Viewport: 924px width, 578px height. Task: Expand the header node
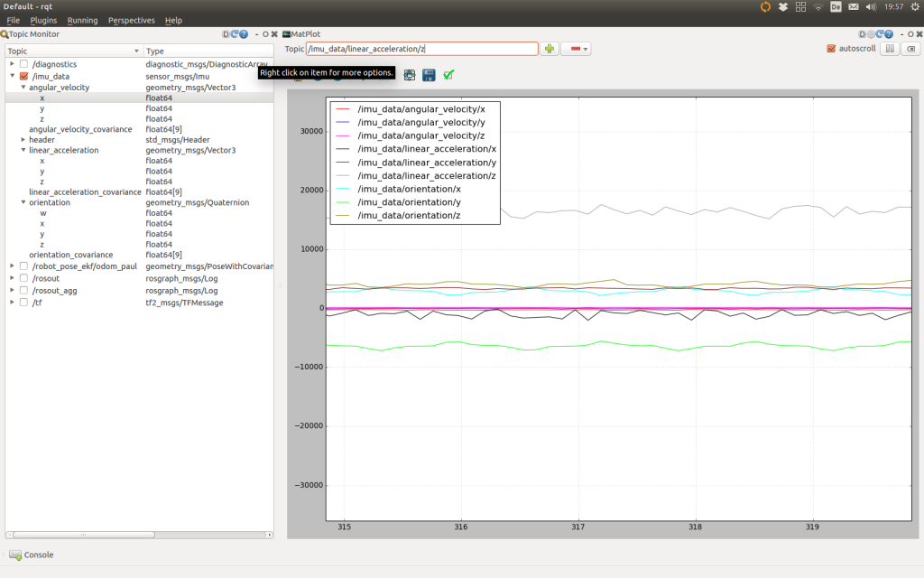23,140
